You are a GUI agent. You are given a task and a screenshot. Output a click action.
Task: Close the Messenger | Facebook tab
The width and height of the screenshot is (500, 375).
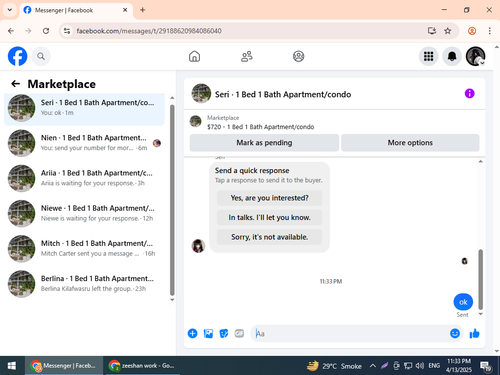125,10
